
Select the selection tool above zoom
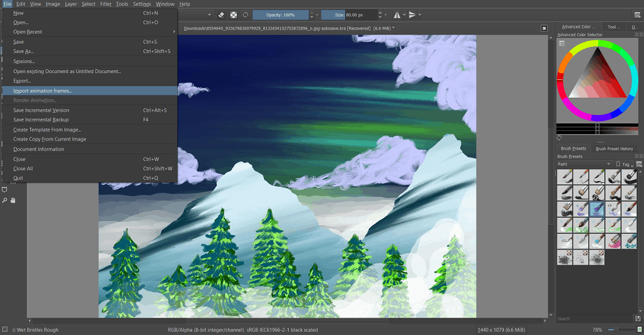4,190
